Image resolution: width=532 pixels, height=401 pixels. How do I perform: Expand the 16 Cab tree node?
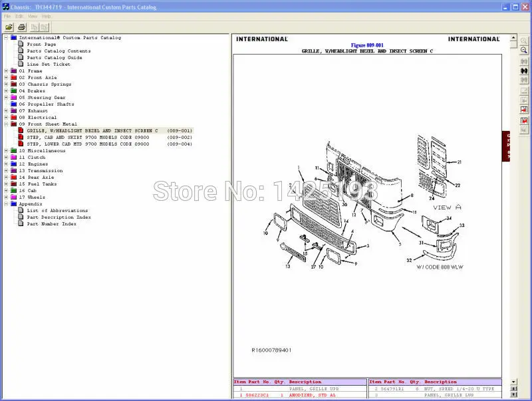(5, 190)
